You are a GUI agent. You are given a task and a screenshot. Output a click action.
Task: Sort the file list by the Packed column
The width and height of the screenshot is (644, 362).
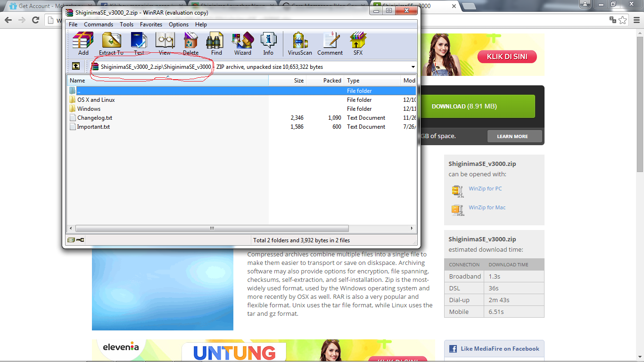tap(325, 81)
